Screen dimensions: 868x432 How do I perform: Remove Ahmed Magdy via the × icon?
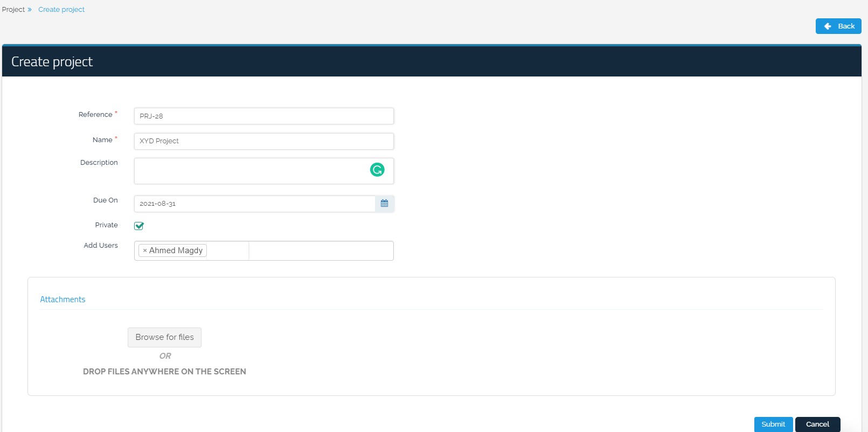pyautogui.click(x=145, y=250)
